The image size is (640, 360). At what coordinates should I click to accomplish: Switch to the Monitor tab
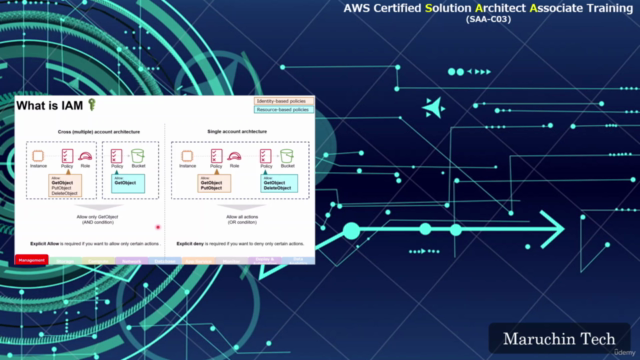(231, 261)
